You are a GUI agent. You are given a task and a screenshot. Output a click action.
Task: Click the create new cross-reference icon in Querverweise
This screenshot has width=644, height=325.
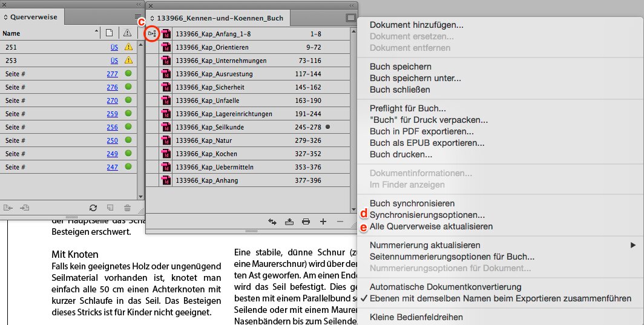click(x=110, y=208)
